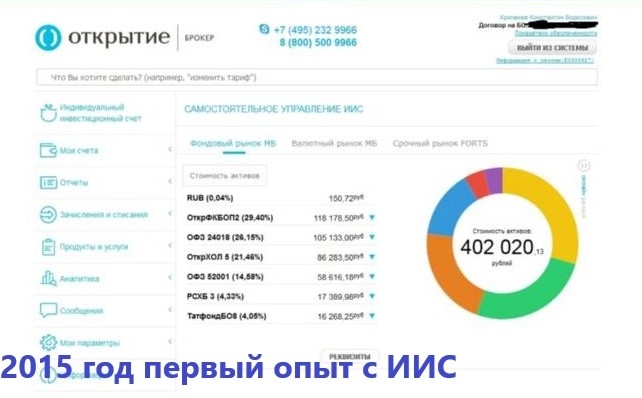Click the РСХБ 3 (4,33%) asset name
The height and width of the screenshot is (398, 642).
click(215, 296)
